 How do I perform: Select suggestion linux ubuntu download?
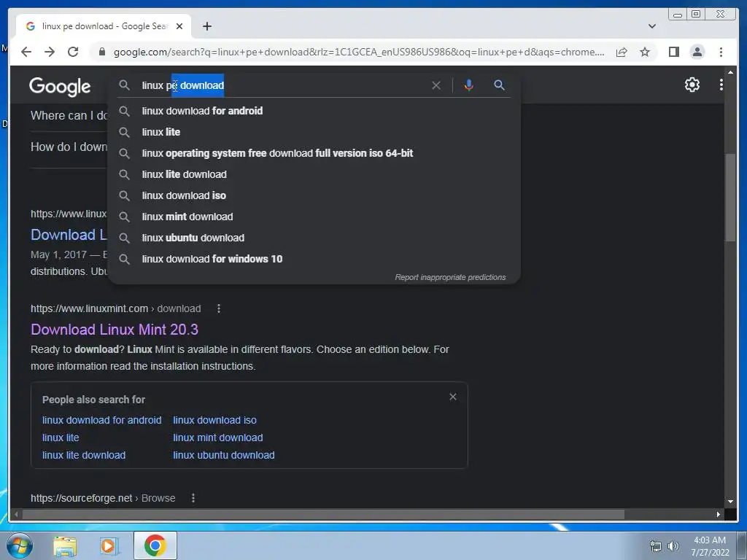coord(314,238)
